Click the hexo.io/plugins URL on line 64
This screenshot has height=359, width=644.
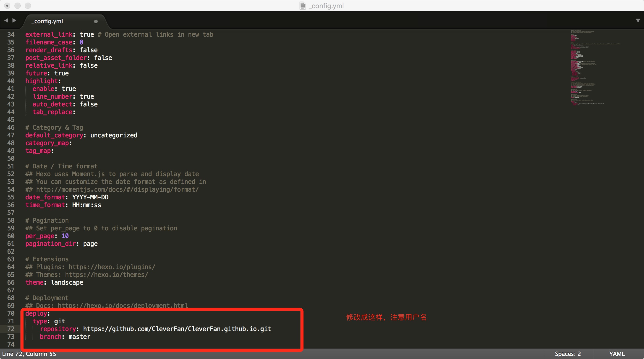(112, 267)
